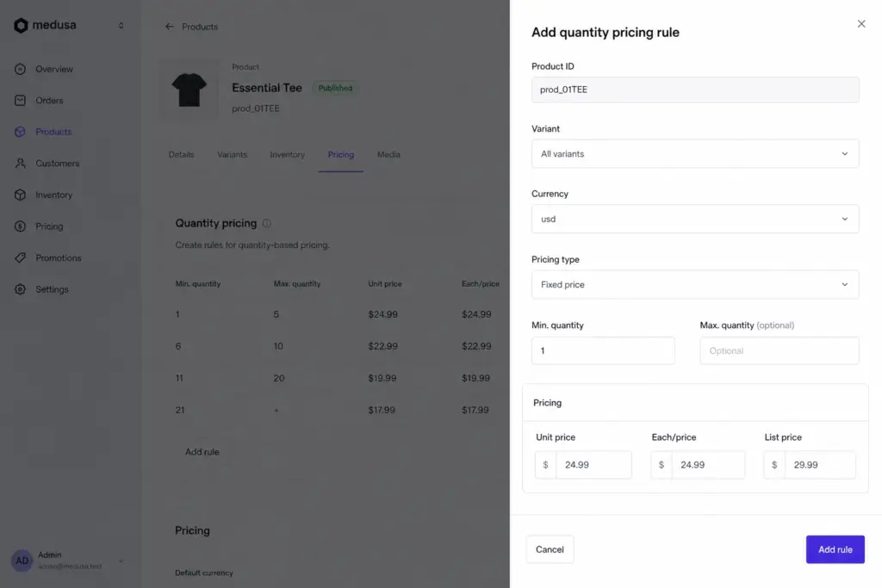Open the Pricing type dropdown
Image resolution: width=882 pixels, height=588 pixels.
(695, 284)
